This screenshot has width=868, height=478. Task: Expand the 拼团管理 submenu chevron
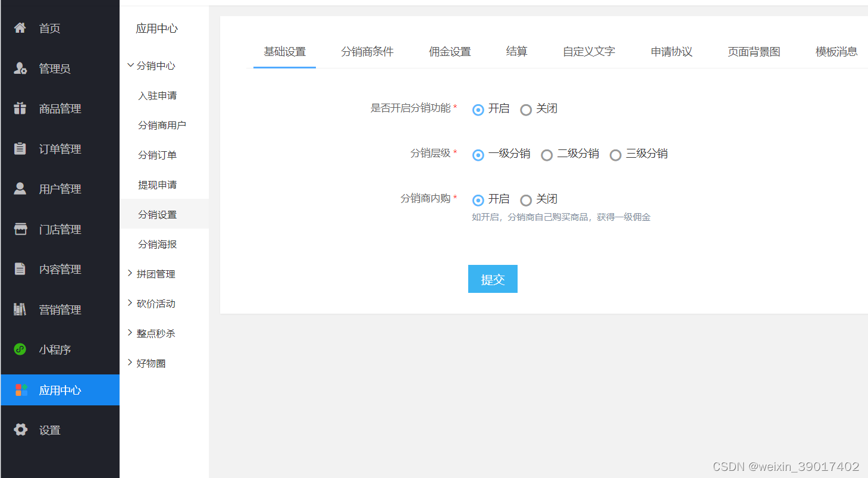pyautogui.click(x=130, y=273)
